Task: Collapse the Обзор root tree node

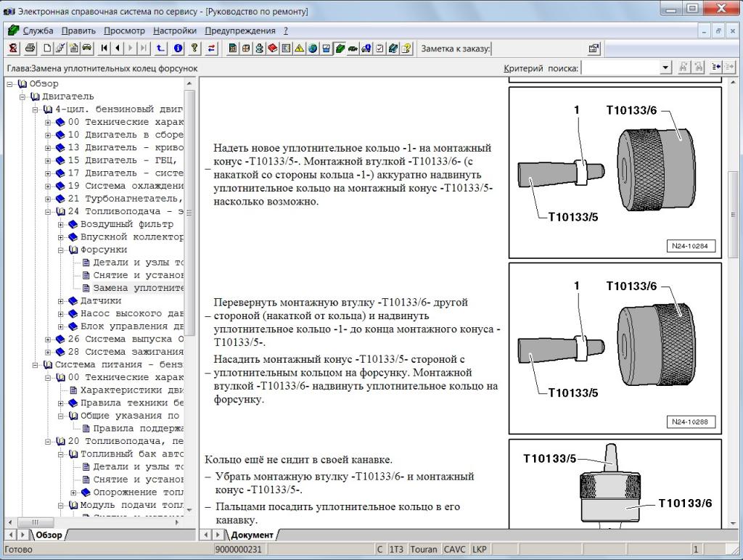Action: (x=9, y=84)
